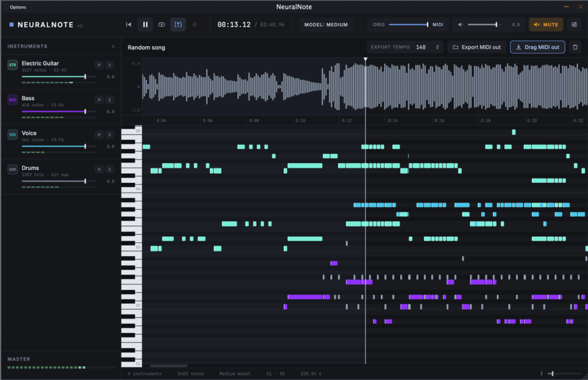Viewport: 588px width, 380px height.
Task: Solo the Electric Guitar track
Action: pos(110,65)
